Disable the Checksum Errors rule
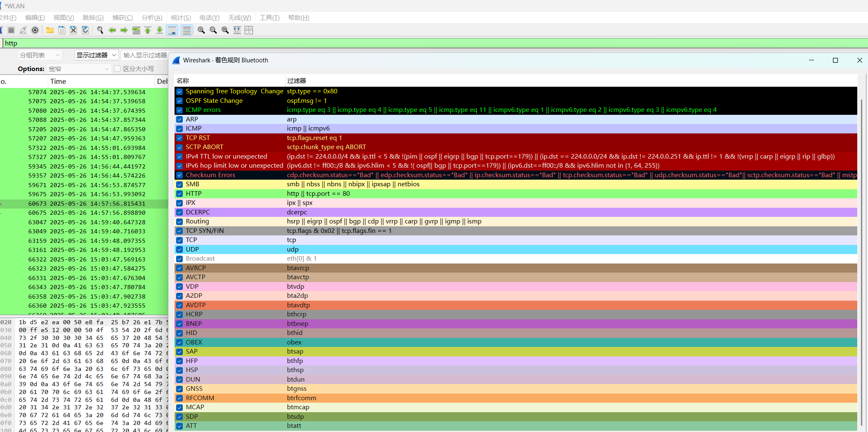This screenshot has width=868, height=432. point(179,175)
